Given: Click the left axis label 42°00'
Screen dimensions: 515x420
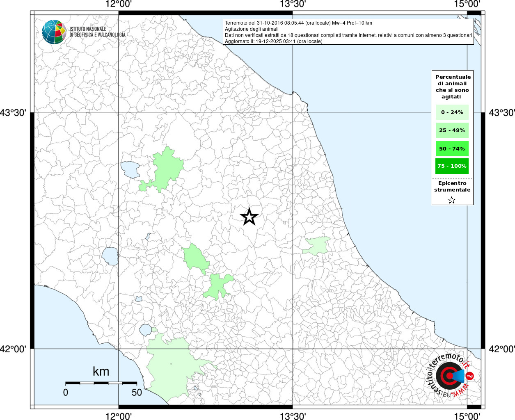Looking at the screenshot, I should (14, 349).
